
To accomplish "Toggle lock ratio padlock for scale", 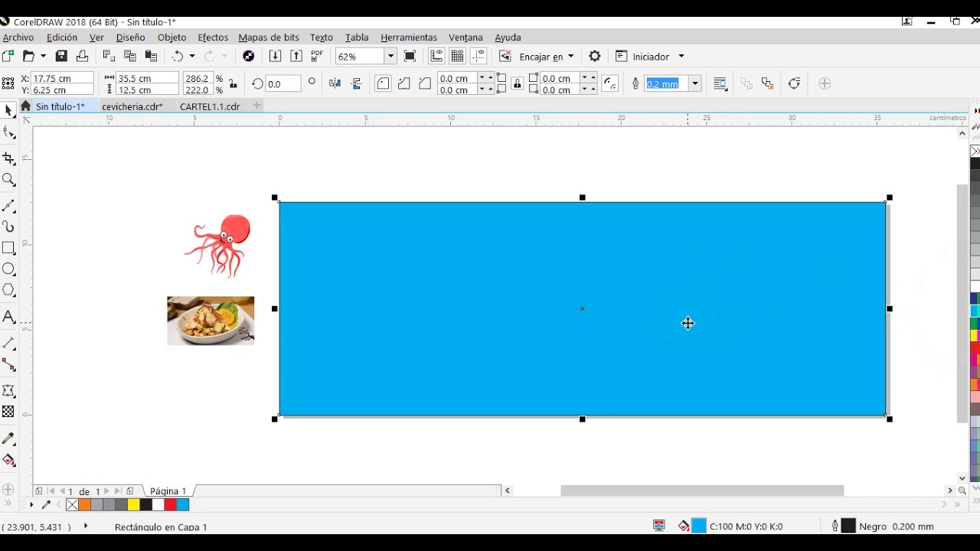I will (234, 83).
